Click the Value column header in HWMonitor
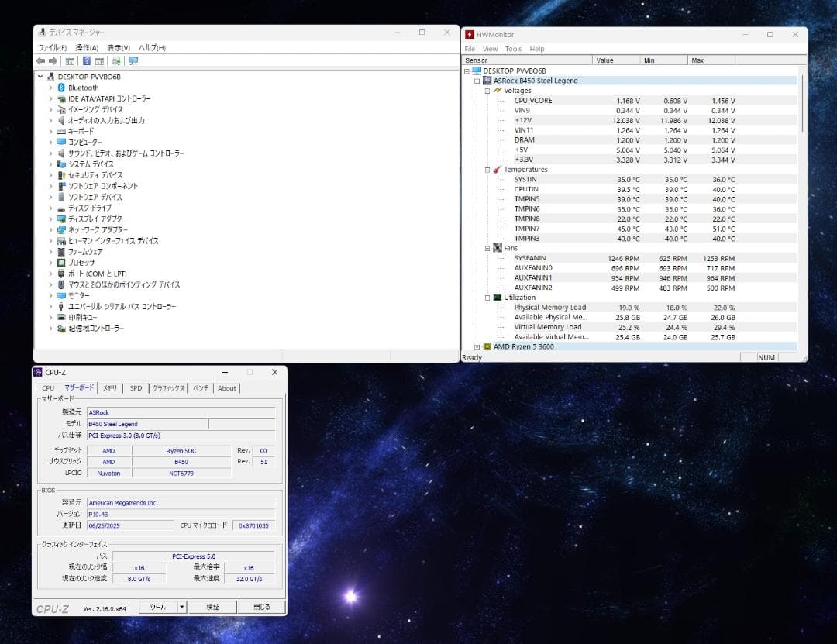837x644 pixels. (x=616, y=60)
